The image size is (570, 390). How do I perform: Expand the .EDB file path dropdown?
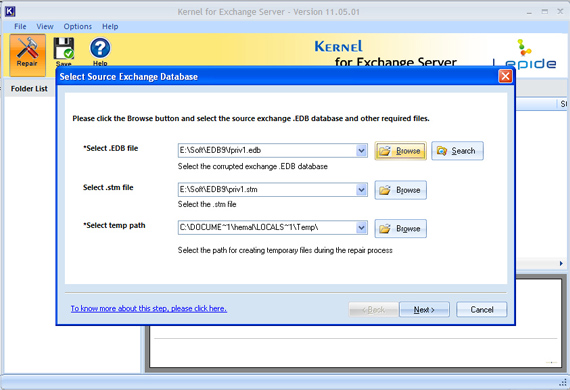(x=361, y=150)
